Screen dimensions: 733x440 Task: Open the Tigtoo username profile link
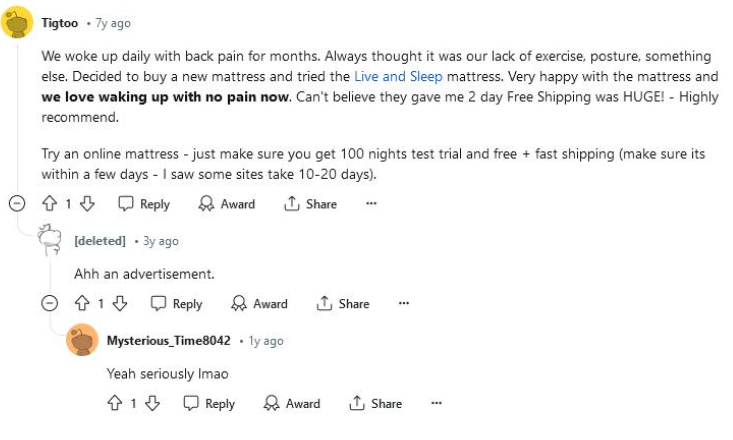60,22
